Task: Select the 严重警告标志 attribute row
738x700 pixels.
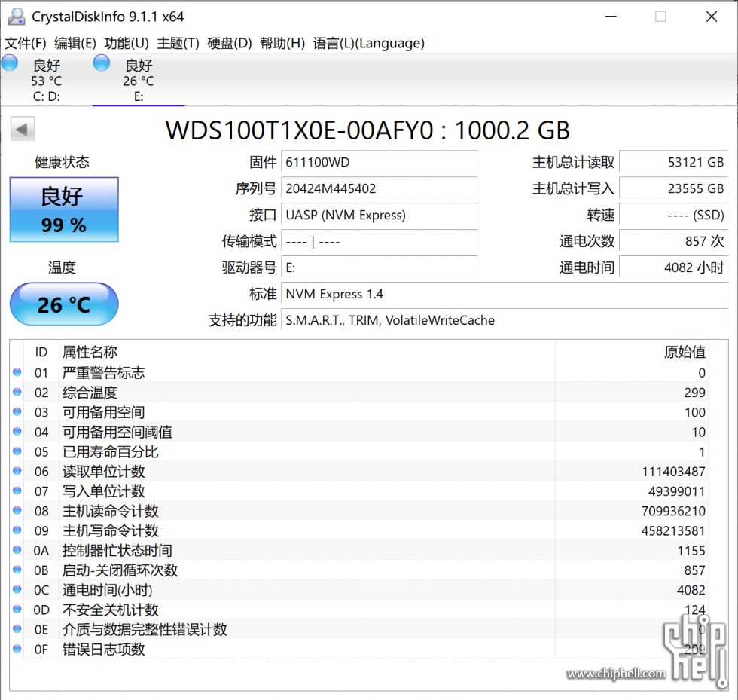Action: (360, 373)
